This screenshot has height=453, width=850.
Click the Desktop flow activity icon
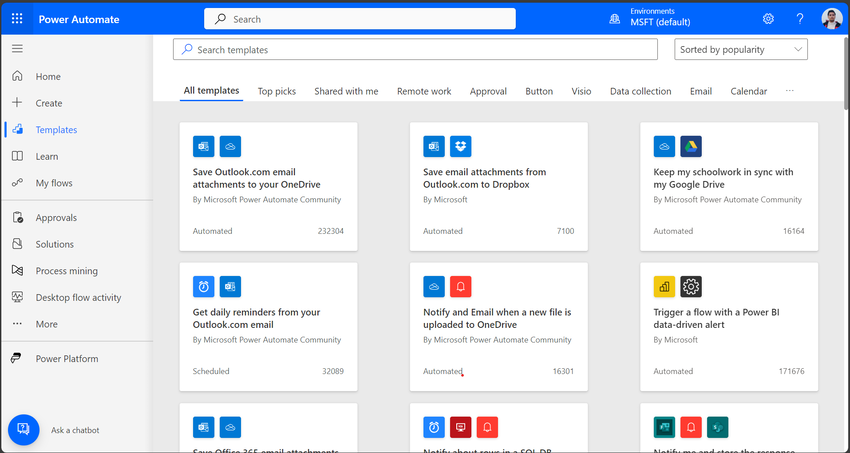coord(17,297)
